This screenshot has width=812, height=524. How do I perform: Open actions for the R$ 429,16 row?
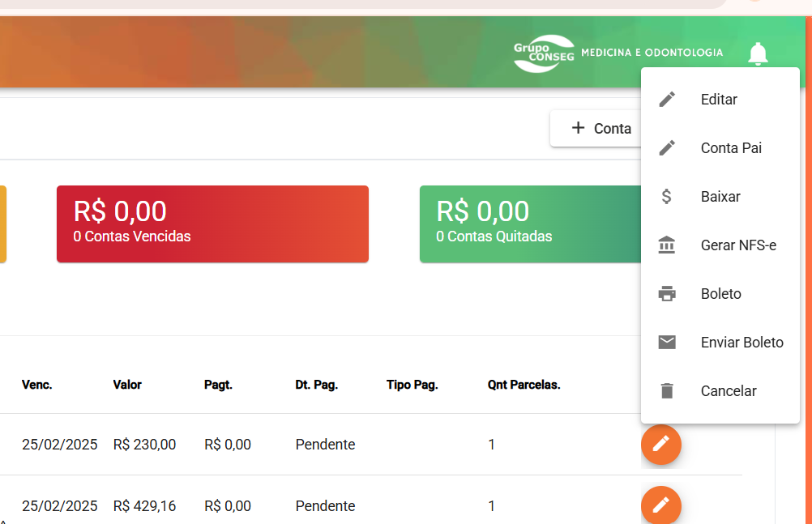point(661,506)
